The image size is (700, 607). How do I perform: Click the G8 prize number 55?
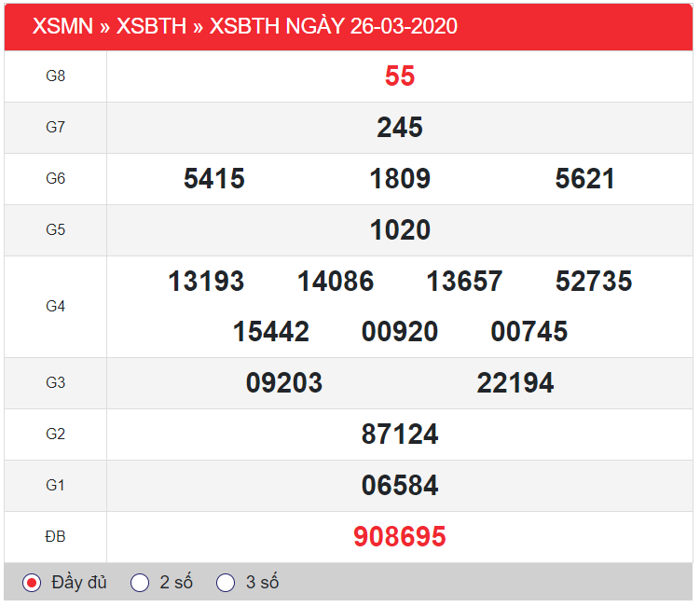click(x=400, y=76)
